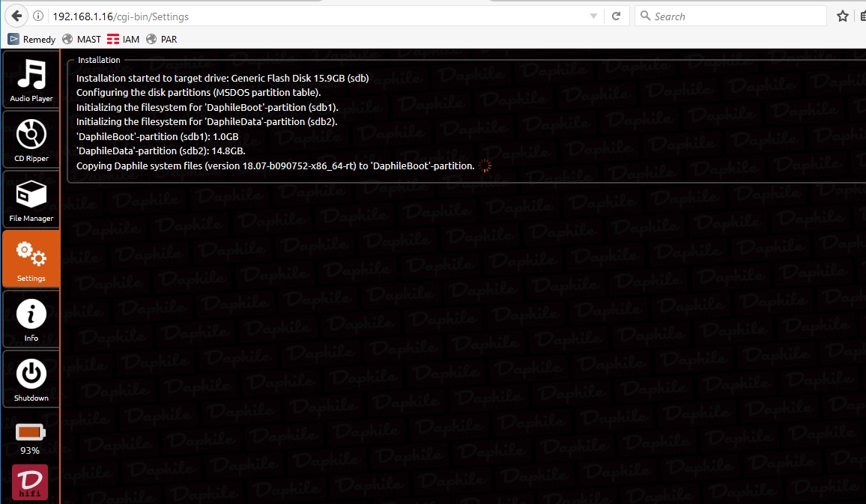
Task: Reload the current page
Action: [x=616, y=16]
